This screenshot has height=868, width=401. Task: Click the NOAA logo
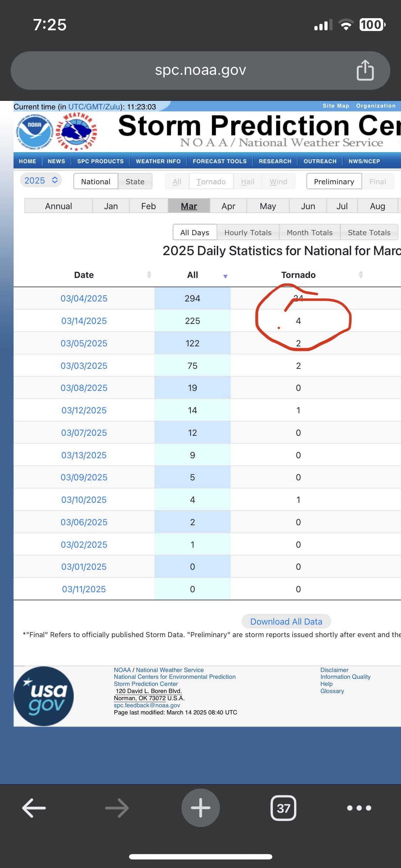[35, 131]
